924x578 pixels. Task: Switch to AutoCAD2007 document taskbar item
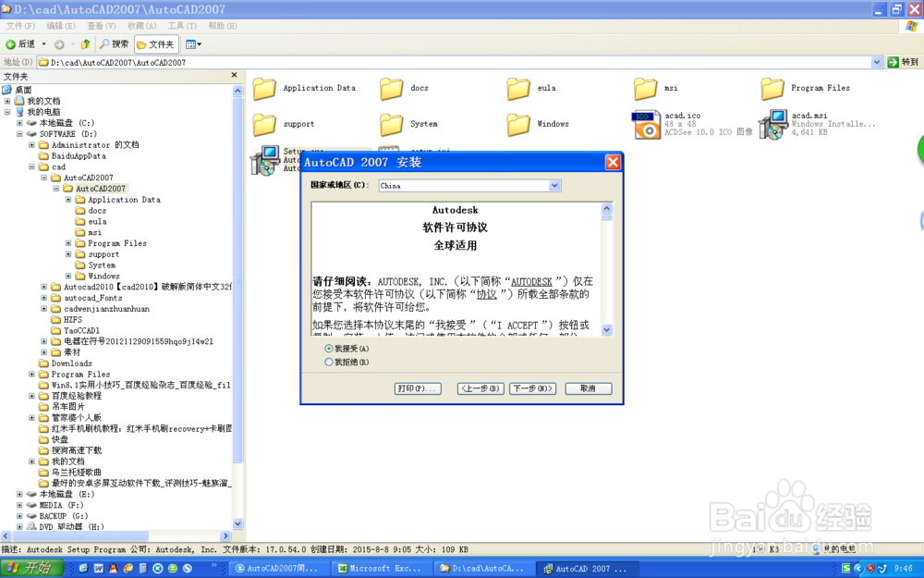(x=280, y=569)
